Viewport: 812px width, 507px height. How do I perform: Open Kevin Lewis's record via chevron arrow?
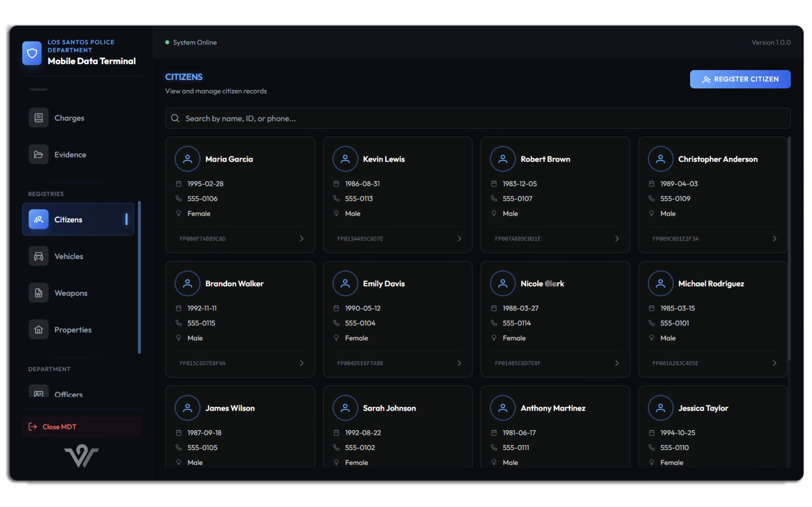459,238
